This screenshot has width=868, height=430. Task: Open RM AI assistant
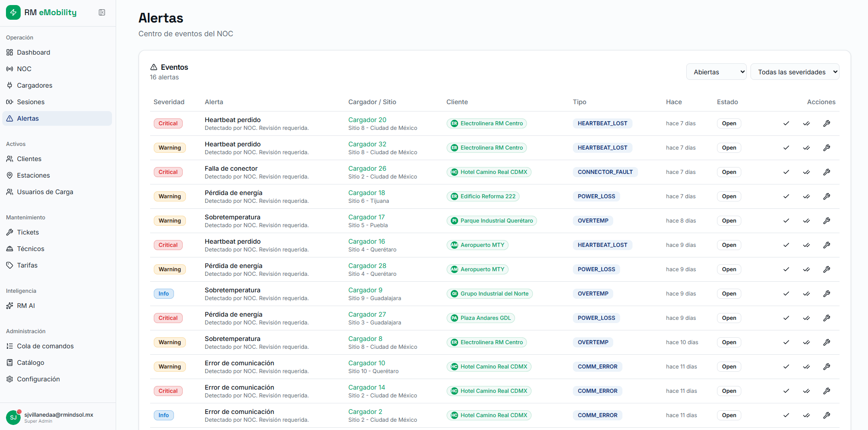click(x=57, y=306)
